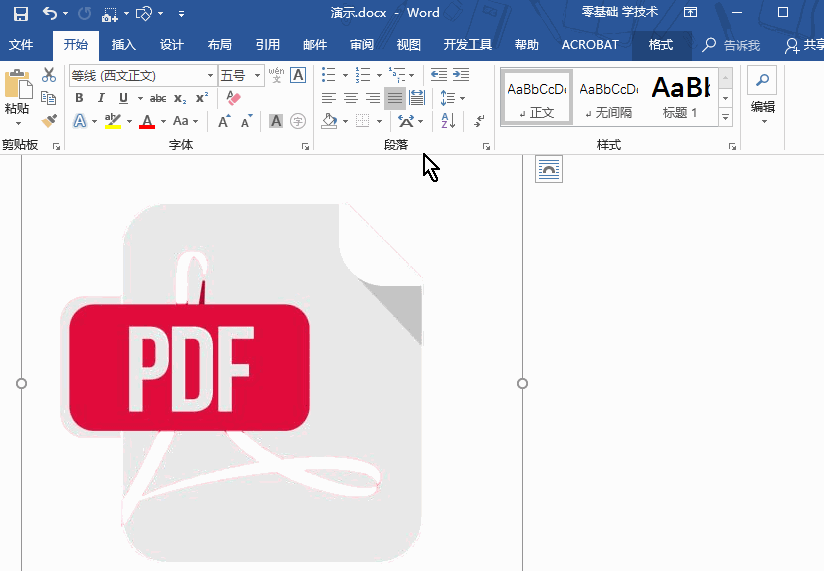Switch to the 设计 (Design) tab
Image resolution: width=824 pixels, height=571 pixels.
(x=171, y=45)
